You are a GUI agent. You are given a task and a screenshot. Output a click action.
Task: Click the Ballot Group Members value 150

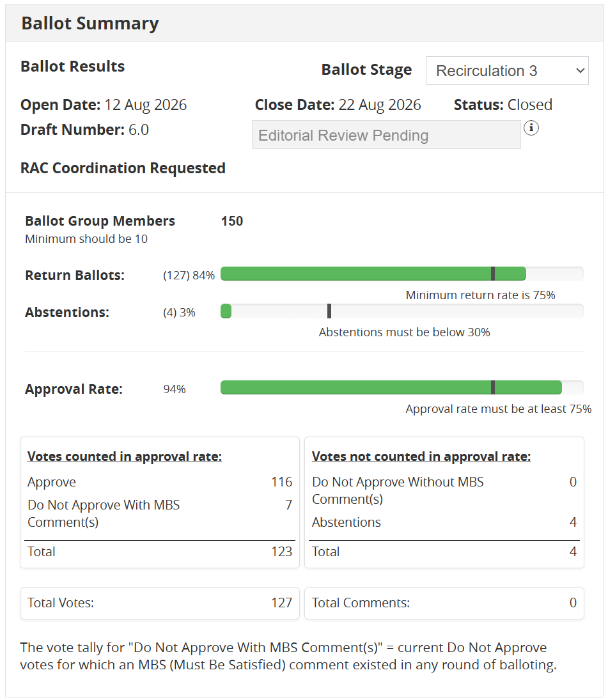[231, 221]
